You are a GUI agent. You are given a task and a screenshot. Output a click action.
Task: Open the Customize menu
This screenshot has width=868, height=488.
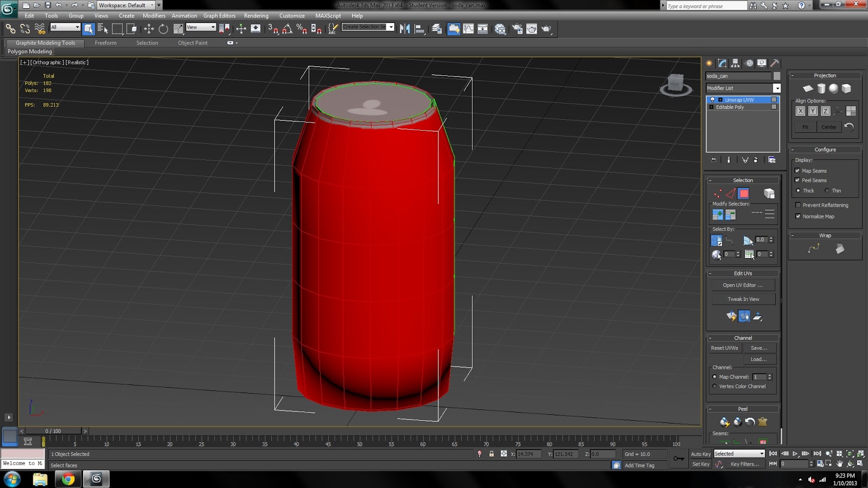292,16
